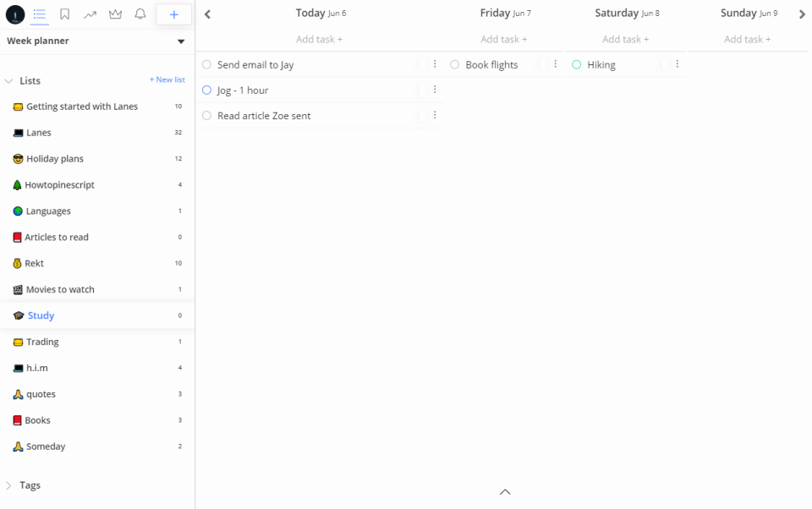Open the statistics trend chart icon

91,14
